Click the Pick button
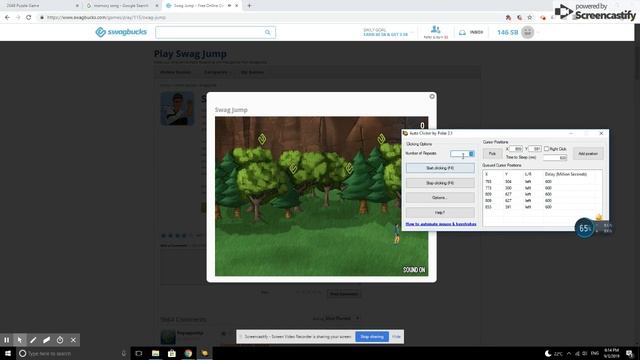Image resolution: width=640 pixels, height=360 pixels. tap(492, 153)
